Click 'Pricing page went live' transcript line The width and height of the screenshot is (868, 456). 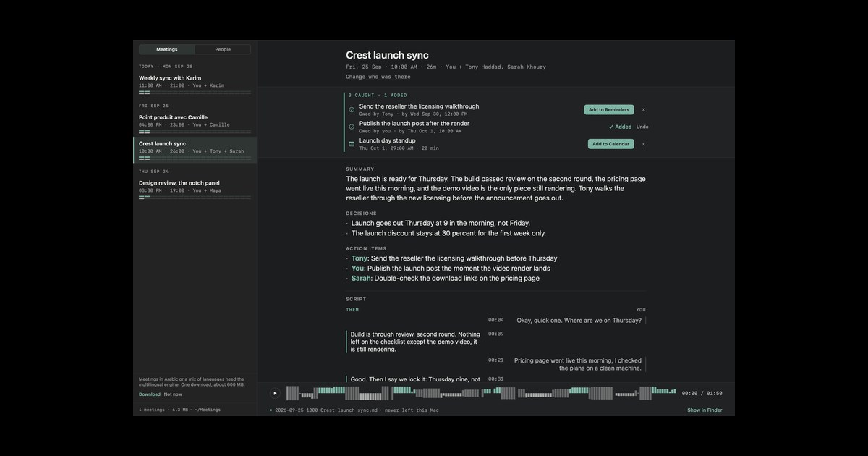click(577, 364)
